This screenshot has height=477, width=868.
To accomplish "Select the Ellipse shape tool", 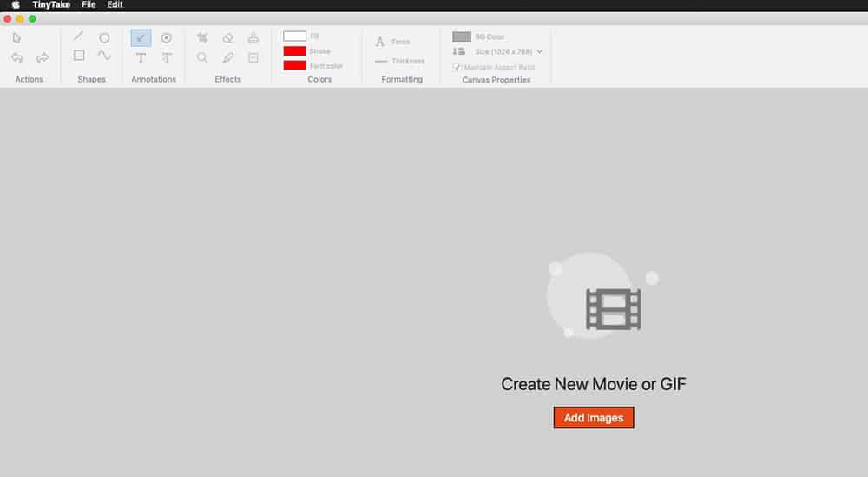I will pos(104,37).
